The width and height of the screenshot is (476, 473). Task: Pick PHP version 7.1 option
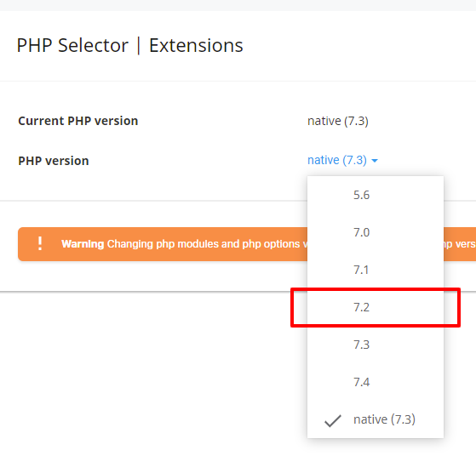tap(376, 270)
